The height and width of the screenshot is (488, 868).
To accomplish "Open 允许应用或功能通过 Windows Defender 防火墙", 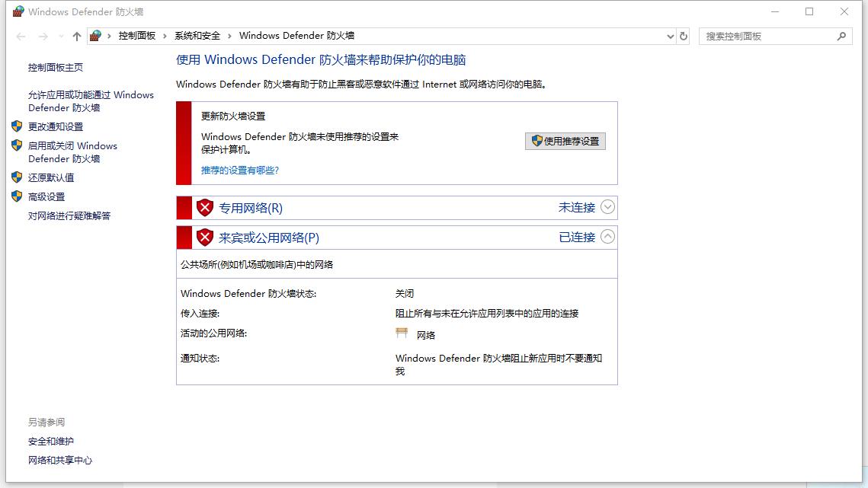I will (x=91, y=101).
